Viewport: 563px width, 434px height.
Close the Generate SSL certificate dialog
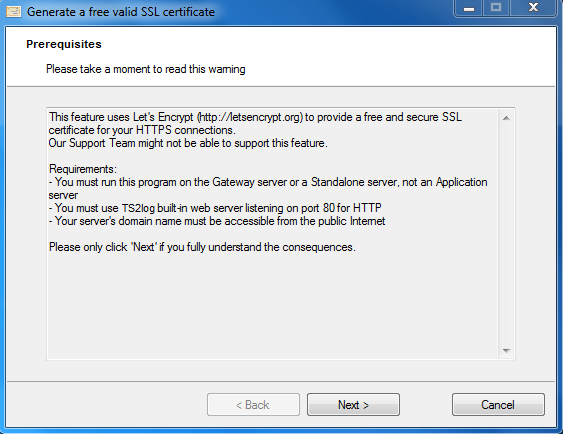tap(533, 8)
